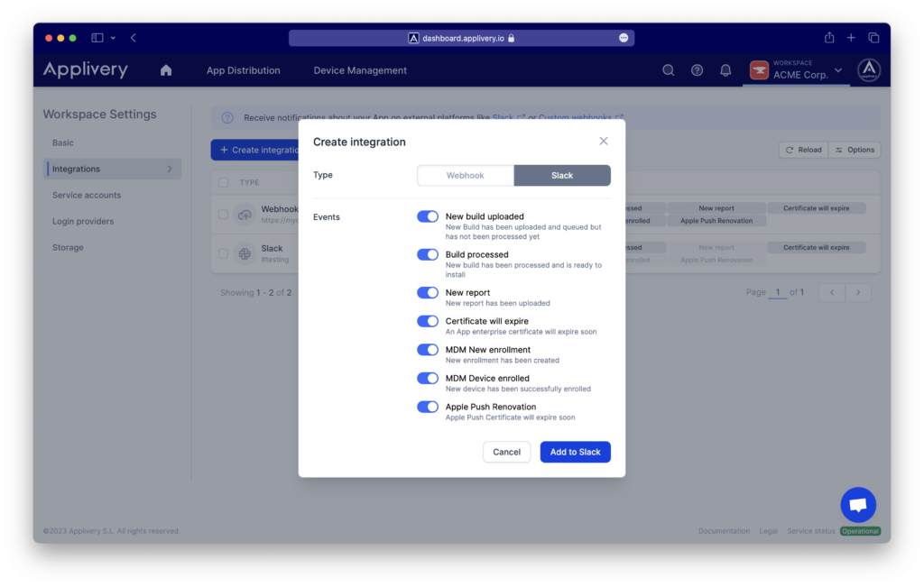Image resolution: width=924 pixels, height=587 pixels.
Task: Click the Slack row icon
Action: tap(245, 253)
